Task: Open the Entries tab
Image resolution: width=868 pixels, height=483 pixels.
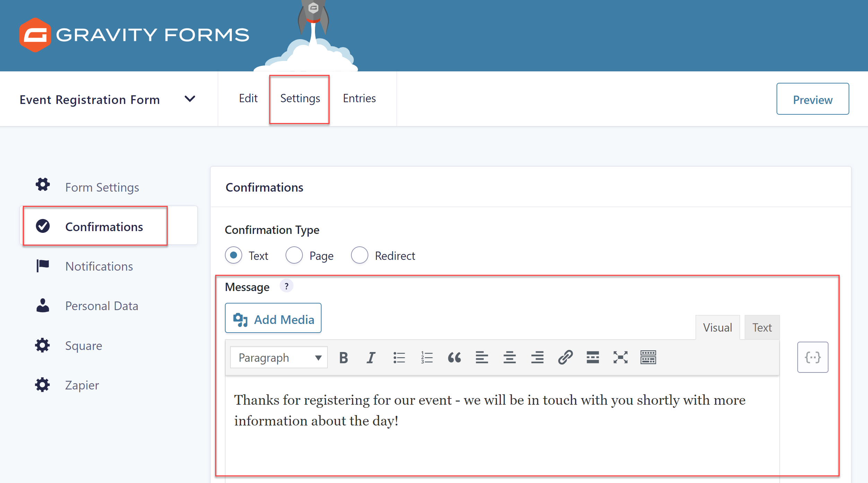Action: 359,98
